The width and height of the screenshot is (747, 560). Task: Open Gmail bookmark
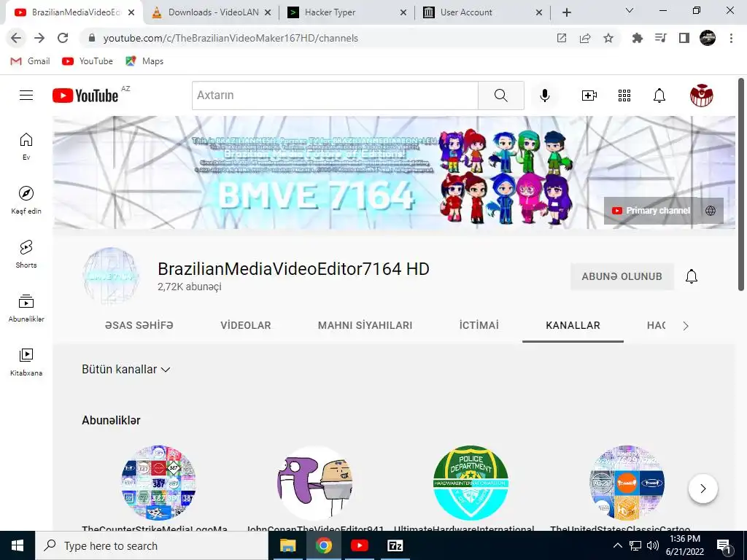[x=30, y=61]
